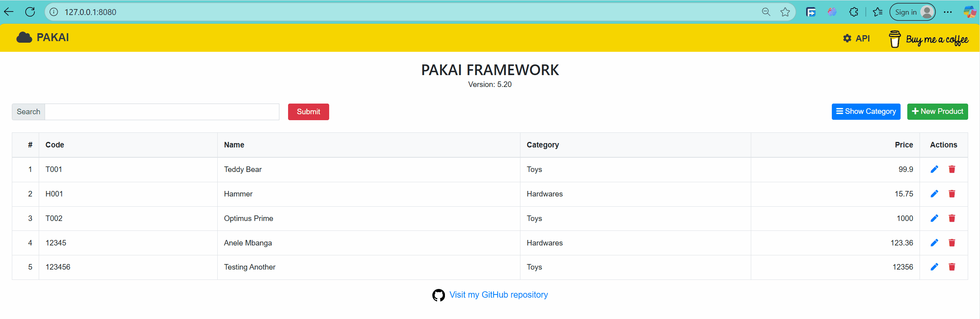Click Toys category in Teddy Bear row
This screenshot has height=319, width=980.
click(x=534, y=169)
